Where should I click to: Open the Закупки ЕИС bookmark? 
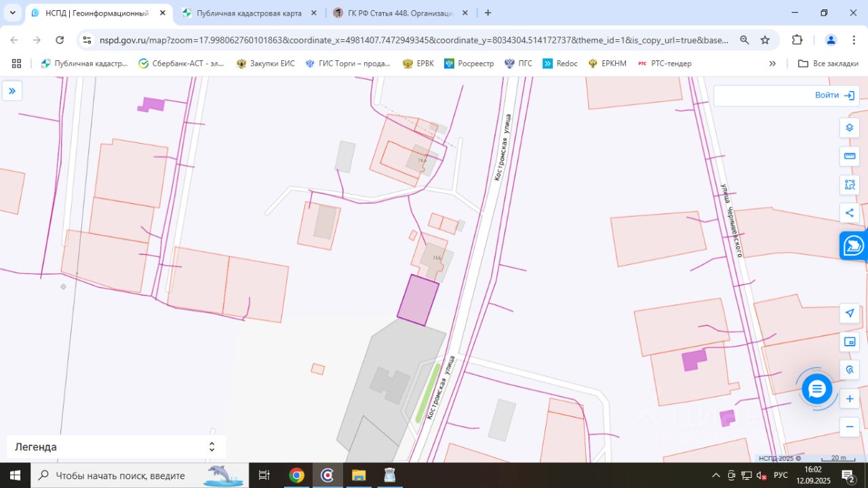265,63
